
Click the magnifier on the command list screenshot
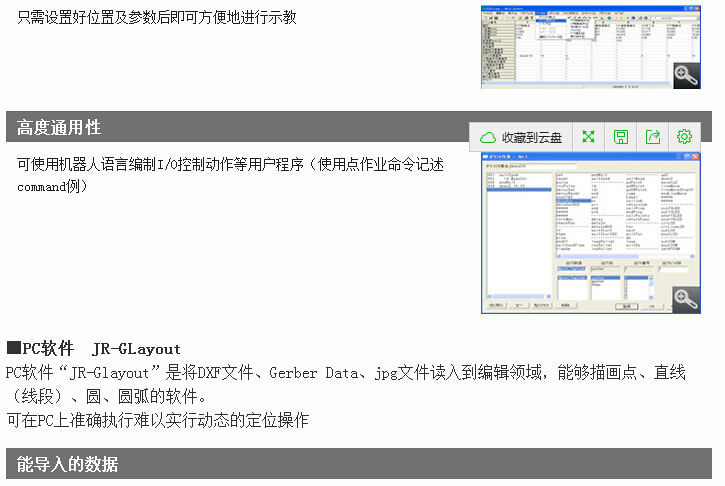click(x=684, y=299)
